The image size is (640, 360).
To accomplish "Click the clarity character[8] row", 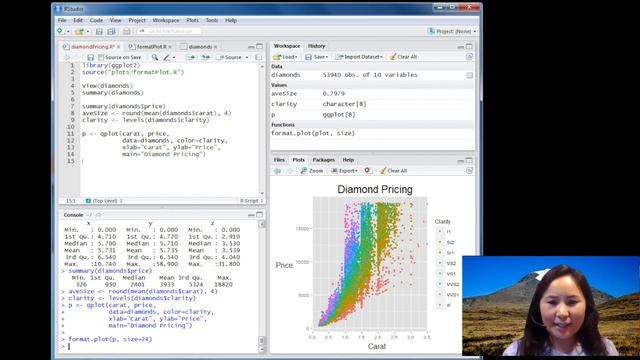I will [372, 104].
